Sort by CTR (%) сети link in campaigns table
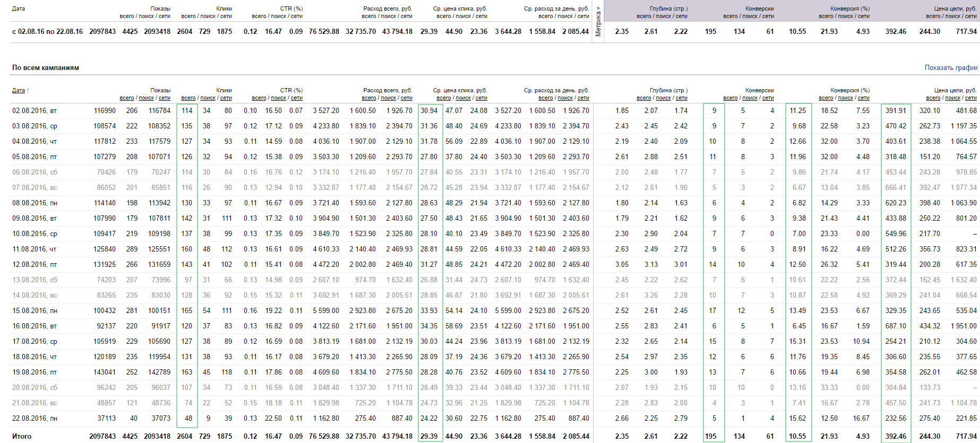 pos(297,98)
